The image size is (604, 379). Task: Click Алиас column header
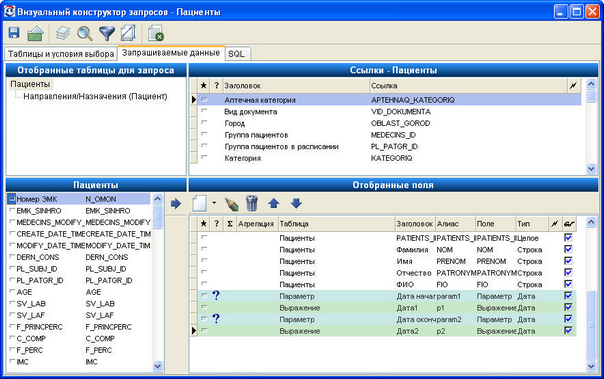point(455,224)
